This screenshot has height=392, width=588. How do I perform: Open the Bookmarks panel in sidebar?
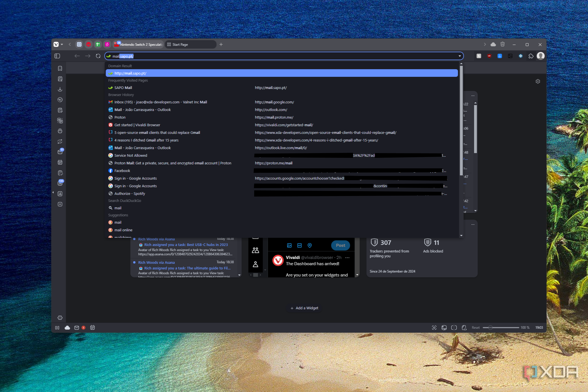pyautogui.click(x=60, y=68)
